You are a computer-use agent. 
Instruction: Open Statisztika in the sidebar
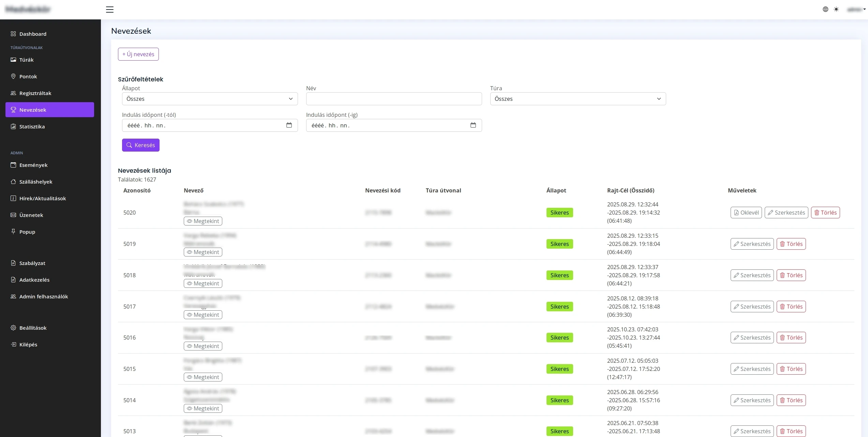point(32,126)
